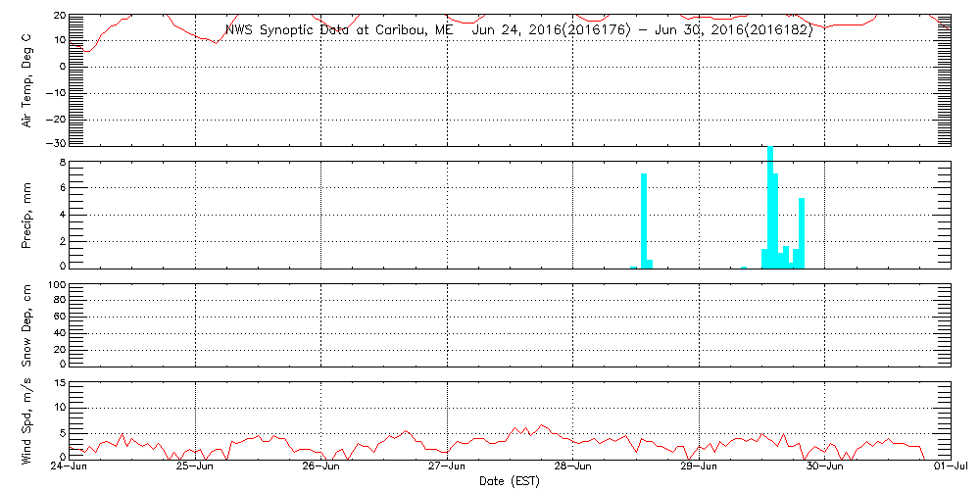The height and width of the screenshot is (490, 980).
Task: Click the tallest cyan precipitation bar
Action: (x=770, y=207)
